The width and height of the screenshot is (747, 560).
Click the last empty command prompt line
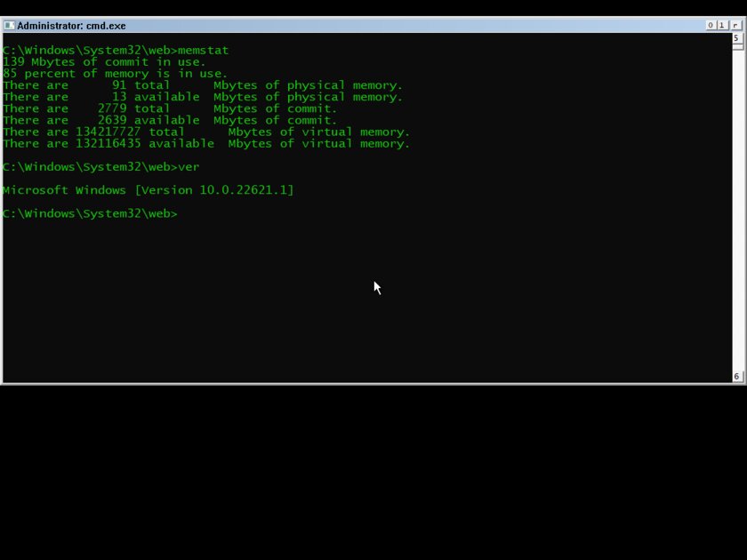pos(90,213)
